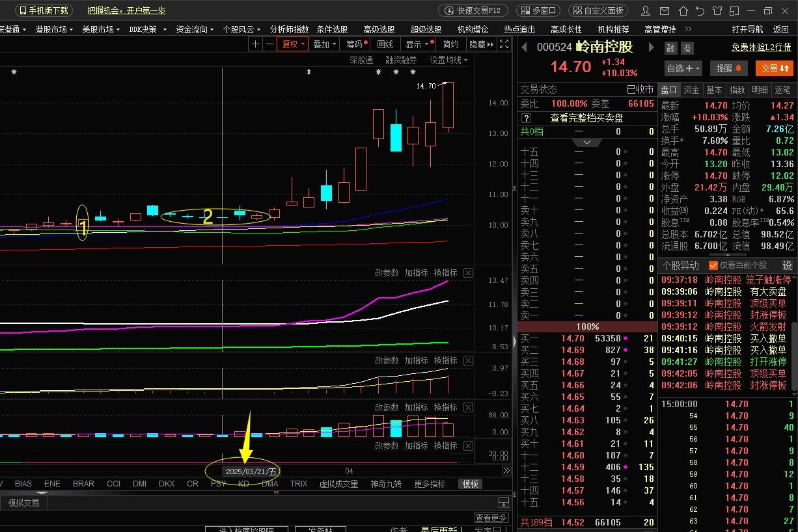Click the dock icon on the 模拟交易 bar

tap(503, 503)
